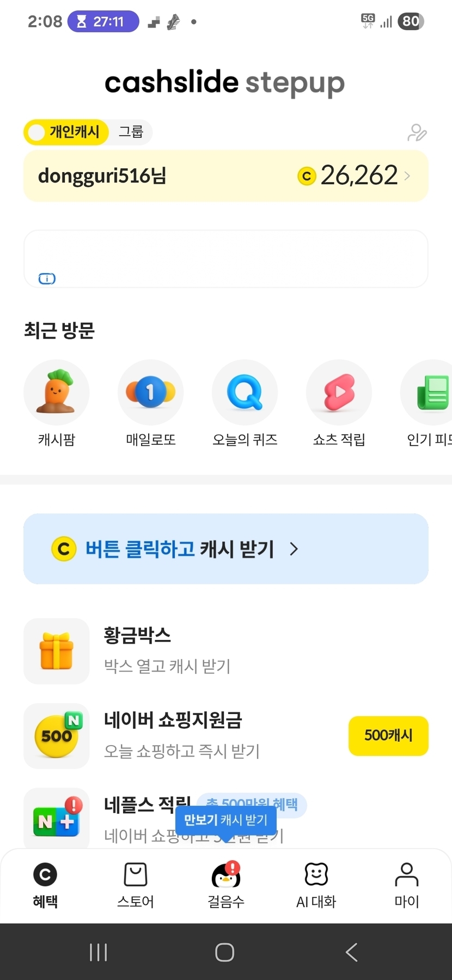Open the 마이 profile tab
Viewport: 452px width, 980px height.
407,885
